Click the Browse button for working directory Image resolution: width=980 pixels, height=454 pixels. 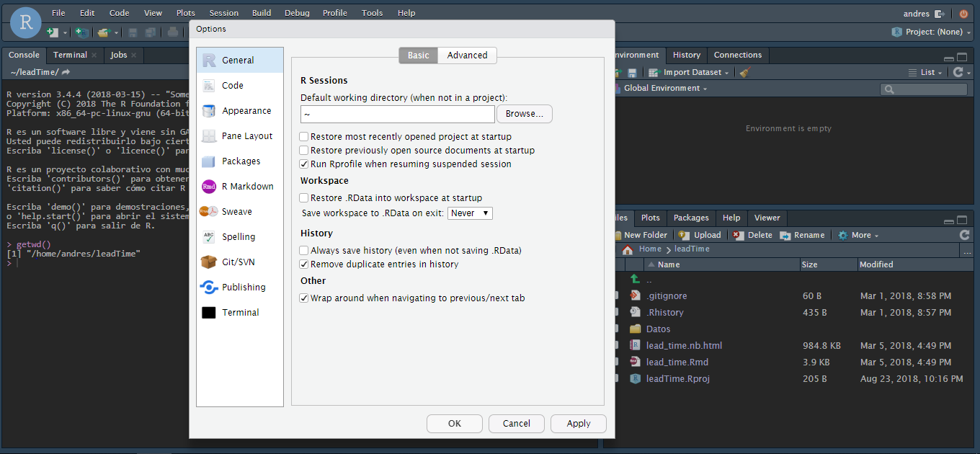pyautogui.click(x=524, y=114)
